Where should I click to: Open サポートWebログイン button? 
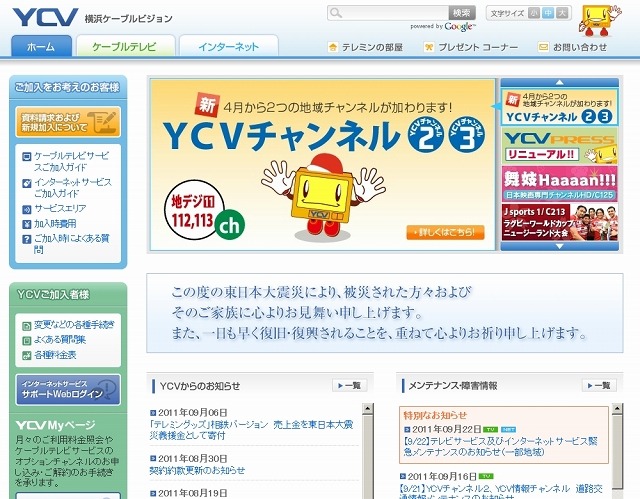coord(68,390)
